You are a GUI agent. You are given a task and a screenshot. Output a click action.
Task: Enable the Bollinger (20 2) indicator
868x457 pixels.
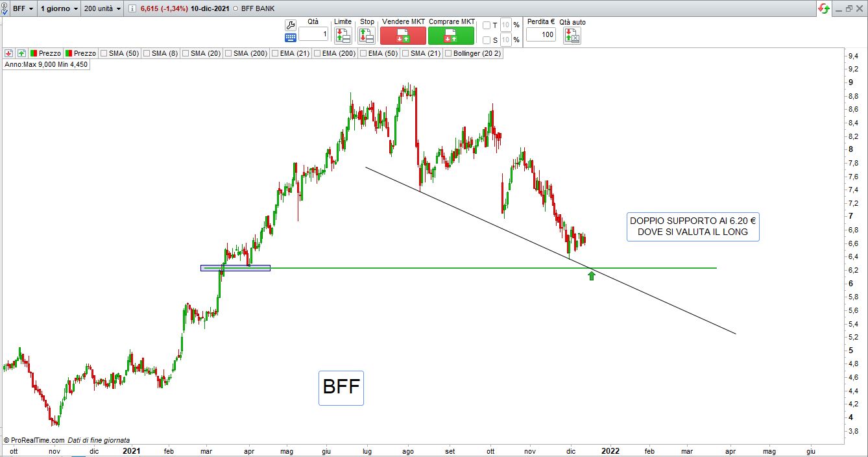[x=448, y=53]
